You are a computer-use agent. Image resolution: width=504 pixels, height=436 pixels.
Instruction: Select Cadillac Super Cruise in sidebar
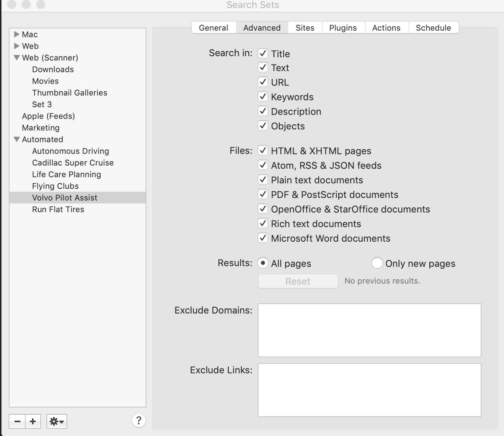coord(73,163)
